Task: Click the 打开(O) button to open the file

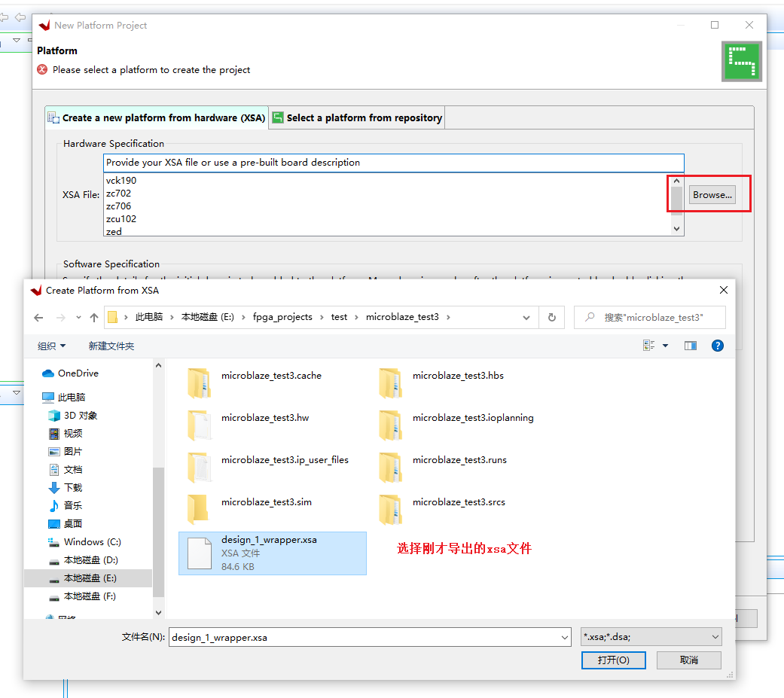Action: click(613, 660)
